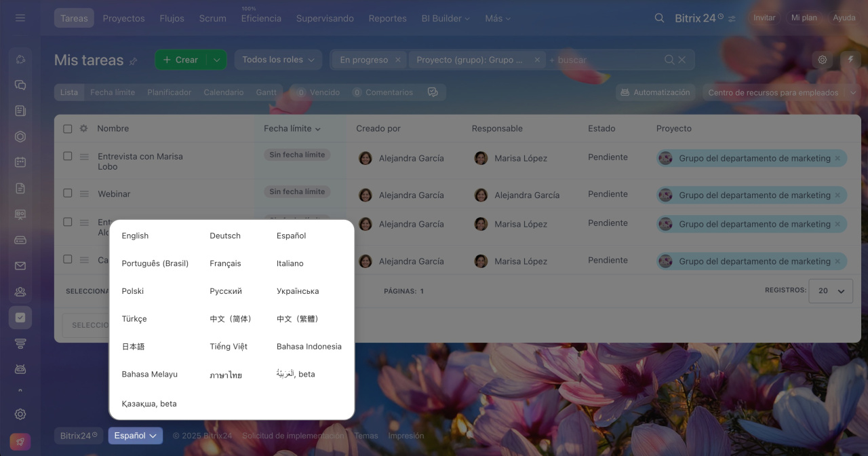Tick the select-all checkbox in table header
This screenshot has height=456, width=868.
(68, 128)
